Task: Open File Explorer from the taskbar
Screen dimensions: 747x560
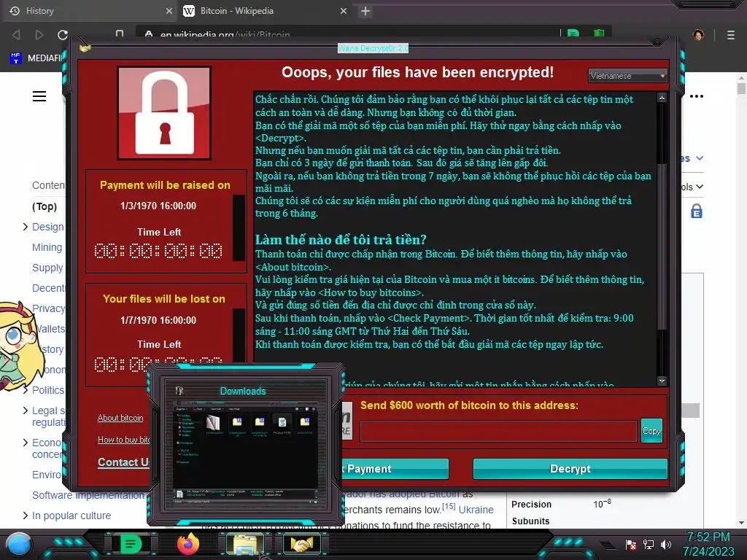Action: pos(245,544)
